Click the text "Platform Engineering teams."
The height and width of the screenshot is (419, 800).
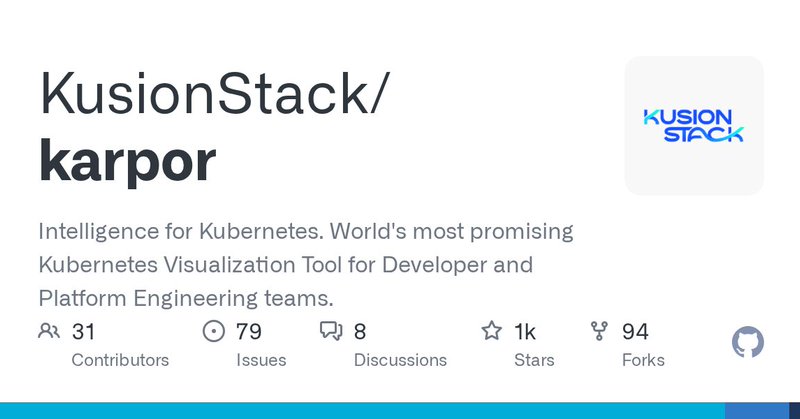(186, 299)
